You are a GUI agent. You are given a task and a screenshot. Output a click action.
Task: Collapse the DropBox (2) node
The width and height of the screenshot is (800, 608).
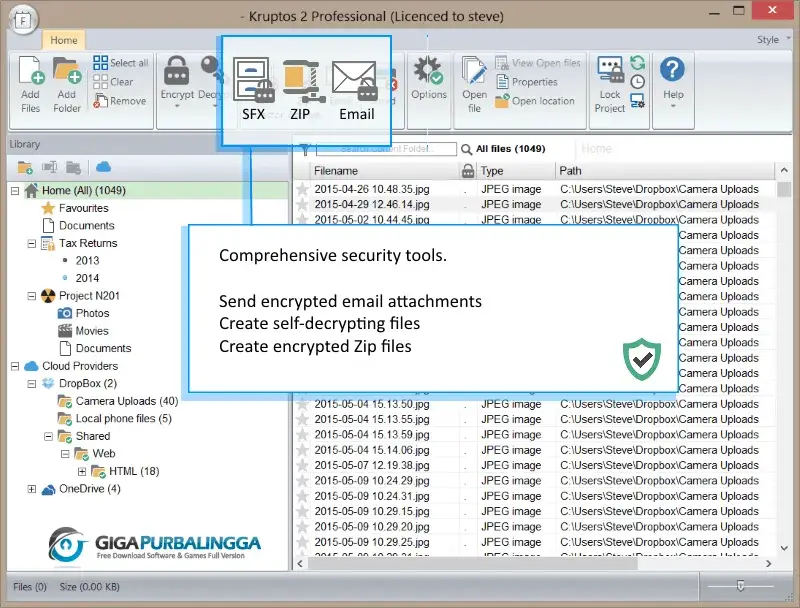(32, 384)
